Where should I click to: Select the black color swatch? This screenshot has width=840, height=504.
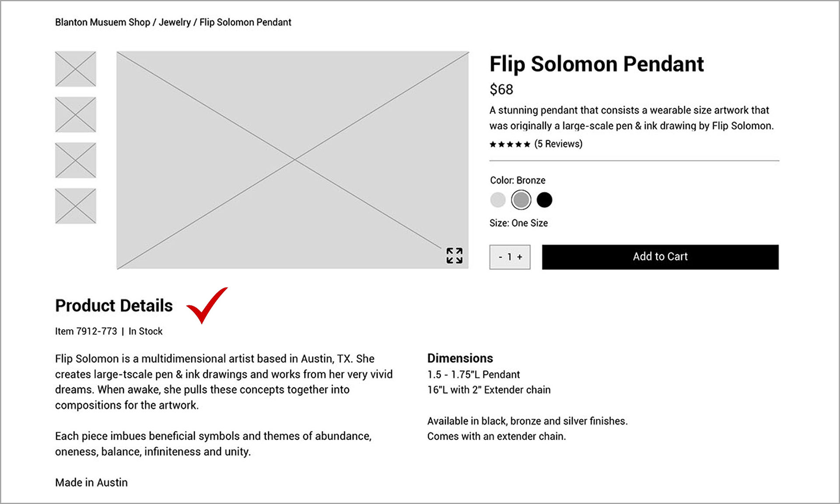(544, 200)
